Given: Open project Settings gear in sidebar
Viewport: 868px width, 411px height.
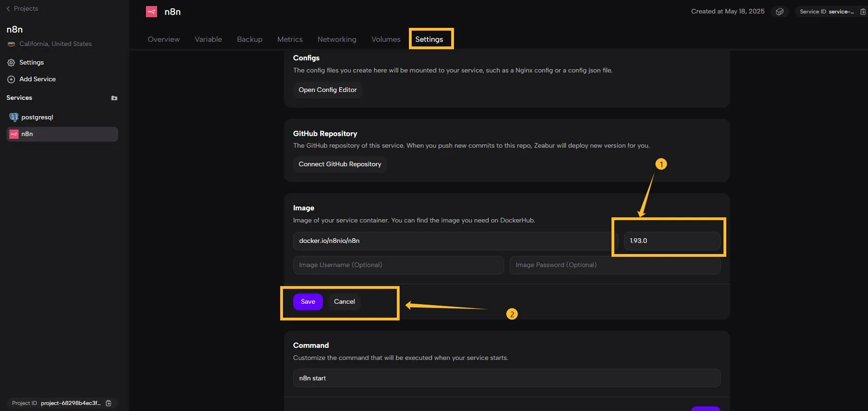Looking at the screenshot, I should coord(11,63).
